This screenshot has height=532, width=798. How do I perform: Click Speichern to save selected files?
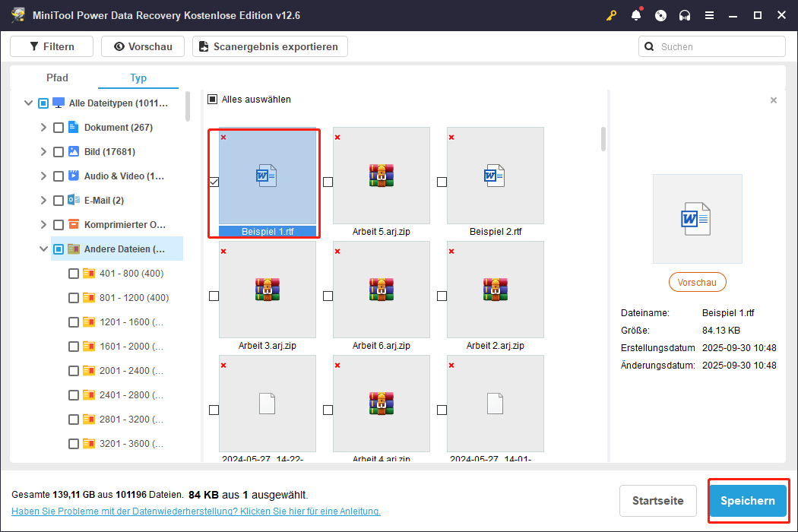748,500
